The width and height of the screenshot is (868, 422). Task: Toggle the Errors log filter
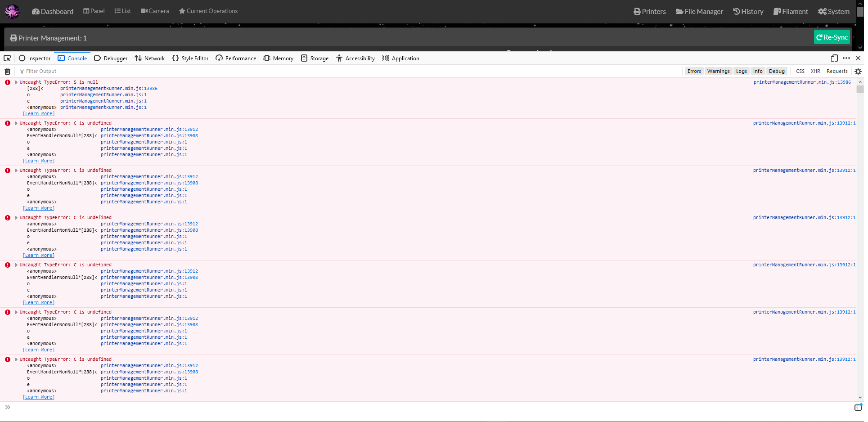pyautogui.click(x=694, y=71)
